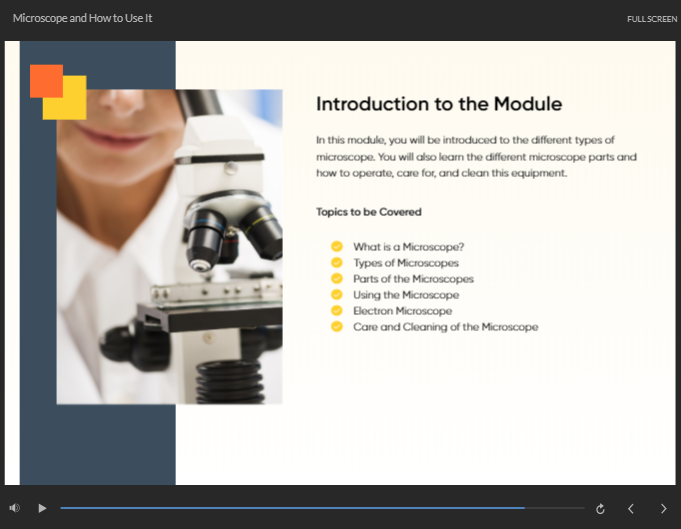Mute the audio with the speaker icon
This screenshot has height=529, width=681.
14,508
